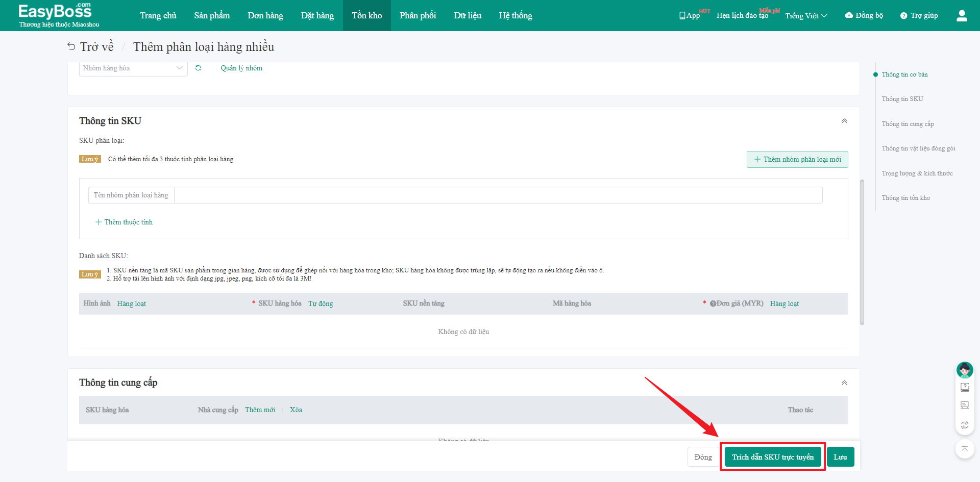Click the Lưu save button
Viewport: 980px width, 482px height.
pyautogui.click(x=840, y=457)
